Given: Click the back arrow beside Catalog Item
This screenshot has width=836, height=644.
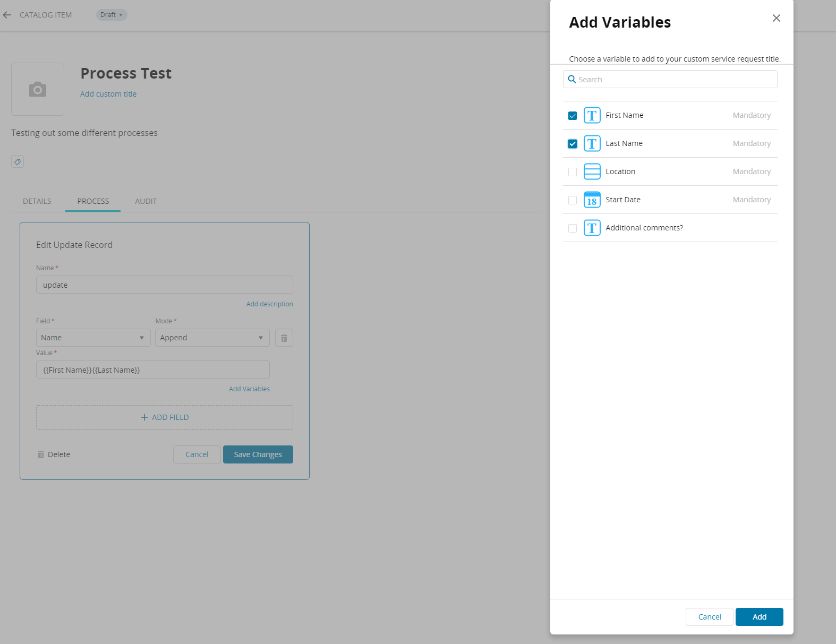Looking at the screenshot, I should coord(7,15).
